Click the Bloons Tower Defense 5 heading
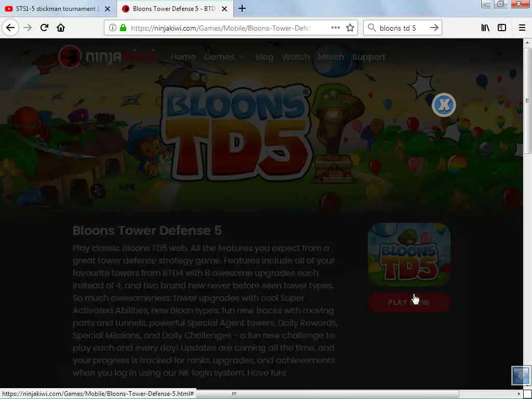Image resolution: width=532 pixels, height=399 pixels. [147, 230]
